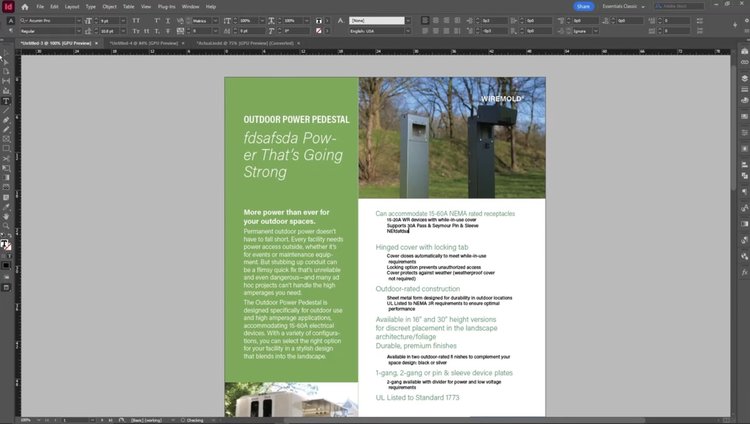The height and width of the screenshot is (424, 750).
Task: Open the Metrics kerning dropdown
Action: tap(215, 21)
